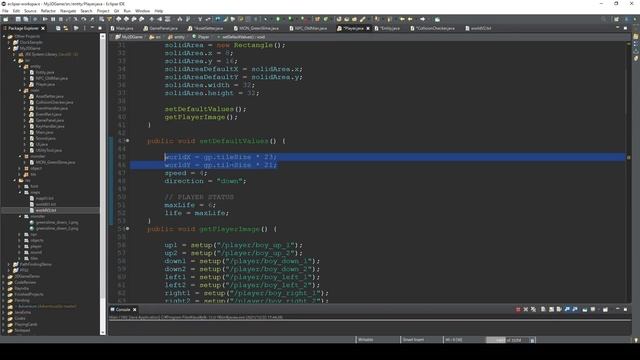Viewport: 640px width, 360px height.
Task: Collapse the main package node
Action: (x=20, y=90)
